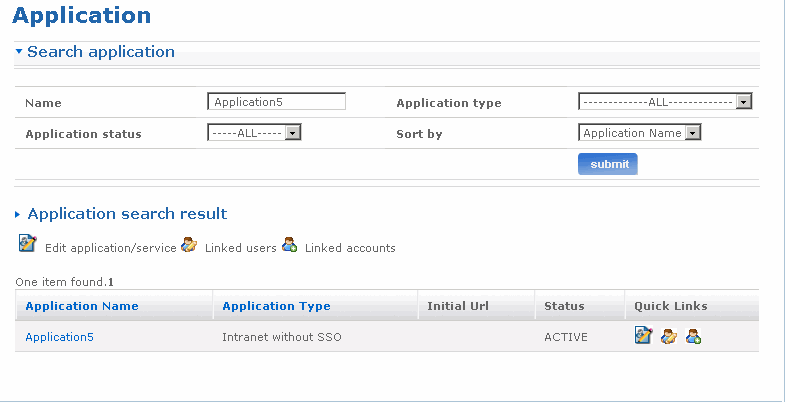Click the legend Linked accounts icon
This screenshot has width=785, height=403.
(289, 244)
